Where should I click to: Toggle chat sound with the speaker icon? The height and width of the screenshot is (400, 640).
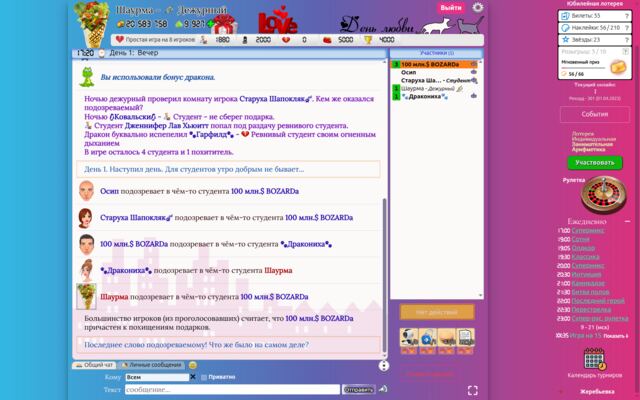[x=383, y=389]
